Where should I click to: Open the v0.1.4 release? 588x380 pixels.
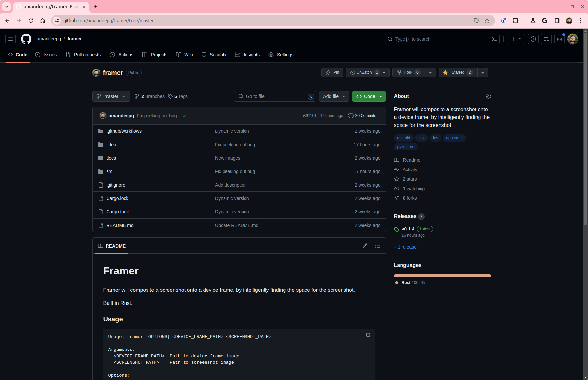point(408,229)
